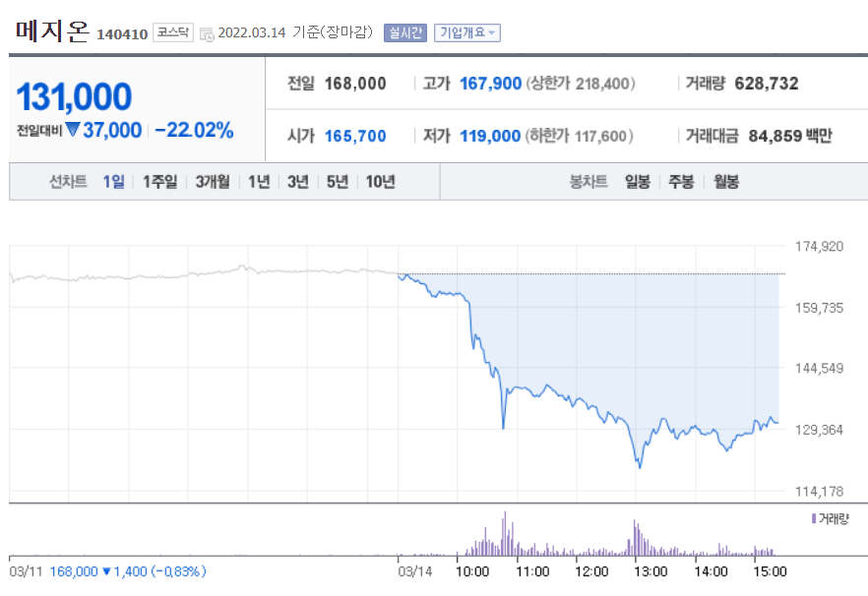This screenshot has height=596, width=868.
Task: Click the volume value 628,732
Action: [767, 84]
